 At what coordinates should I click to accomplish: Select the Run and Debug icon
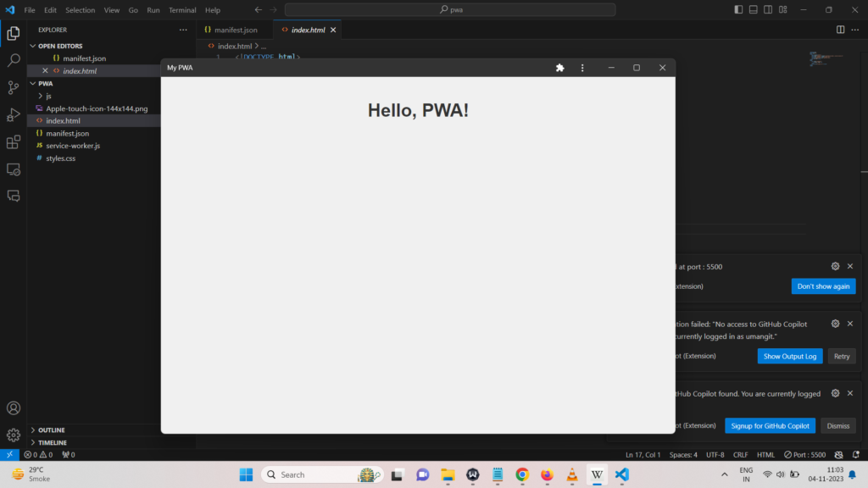[x=13, y=114]
